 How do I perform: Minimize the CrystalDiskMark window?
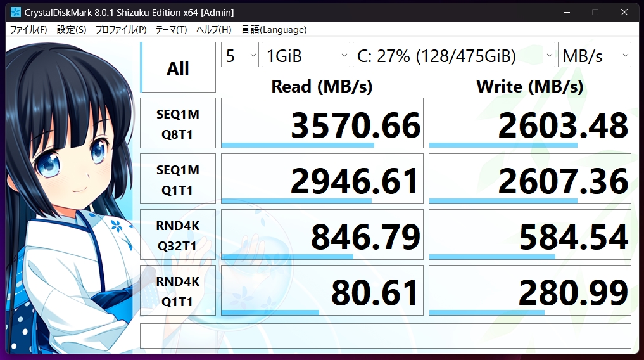[x=567, y=12]
